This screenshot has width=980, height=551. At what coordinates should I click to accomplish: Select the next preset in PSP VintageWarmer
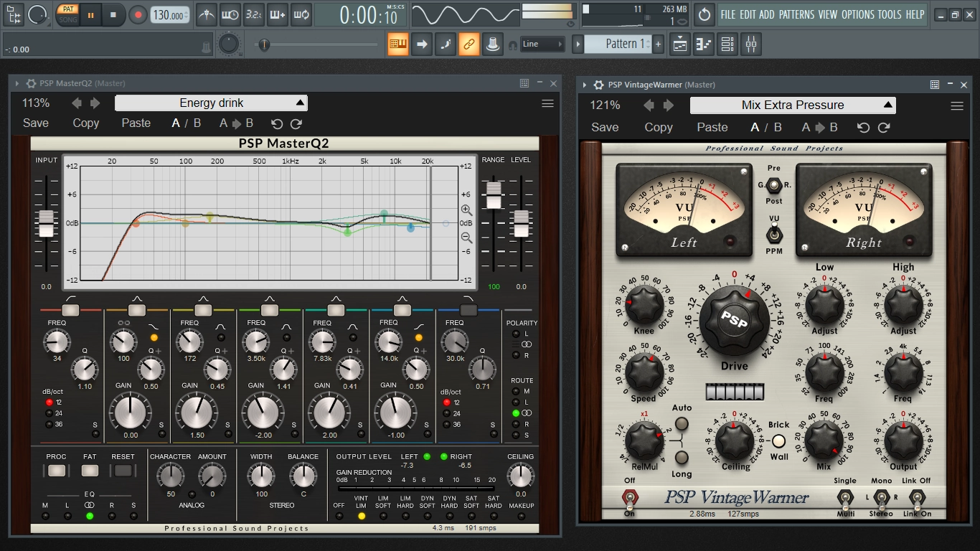pos(668,105)
